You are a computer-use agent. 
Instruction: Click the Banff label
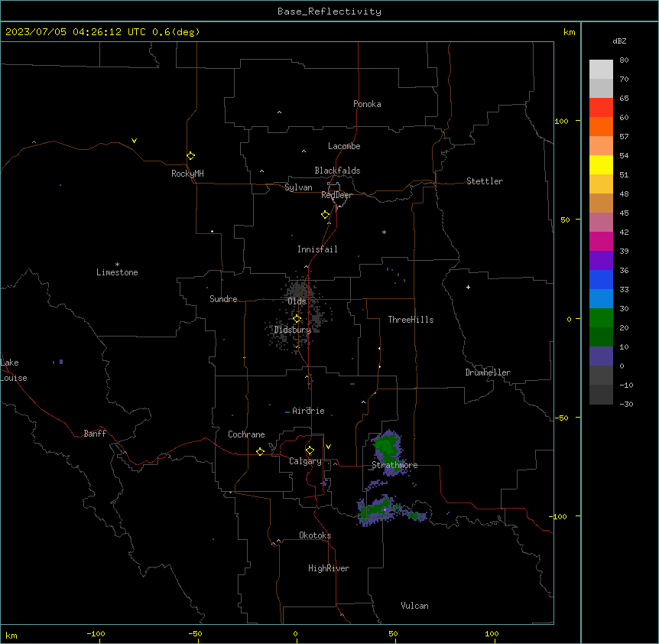[x=95, y=434]
